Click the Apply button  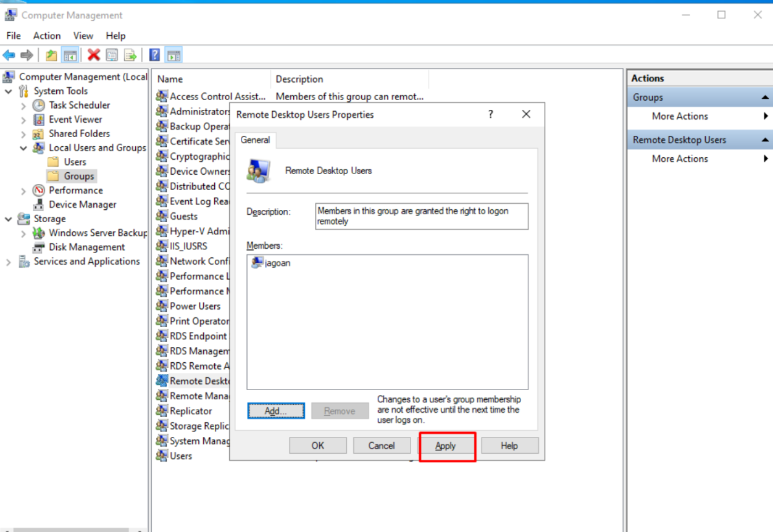(446, 446)
